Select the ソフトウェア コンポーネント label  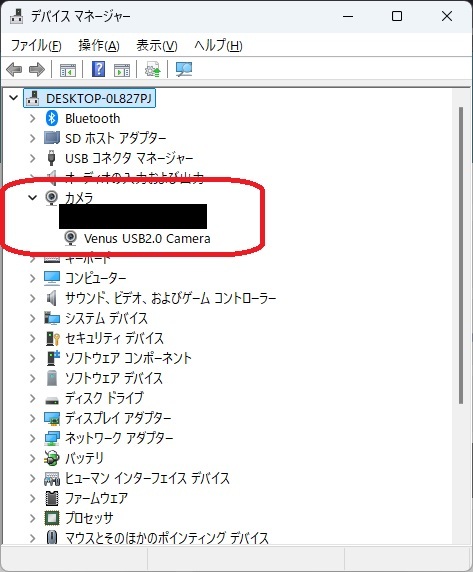128,358
